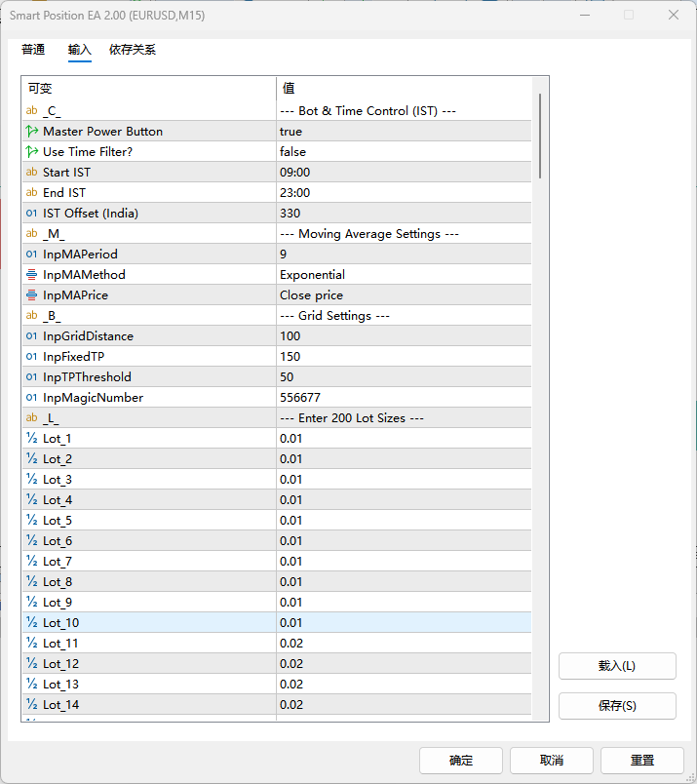The image size is (697, 784).
Task: Click the string icon beside Start IST
Action: pos(31,172)
